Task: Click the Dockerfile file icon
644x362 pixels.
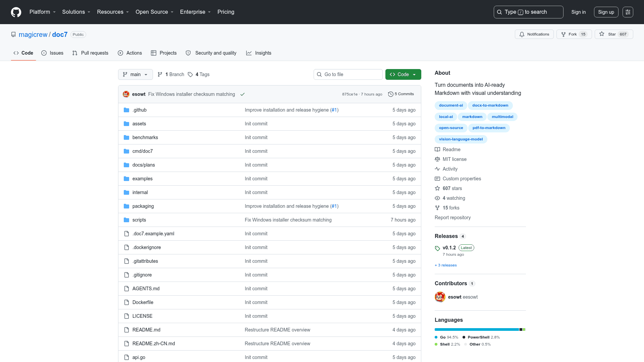Action: pyautogui.click(x=126, y=302)
